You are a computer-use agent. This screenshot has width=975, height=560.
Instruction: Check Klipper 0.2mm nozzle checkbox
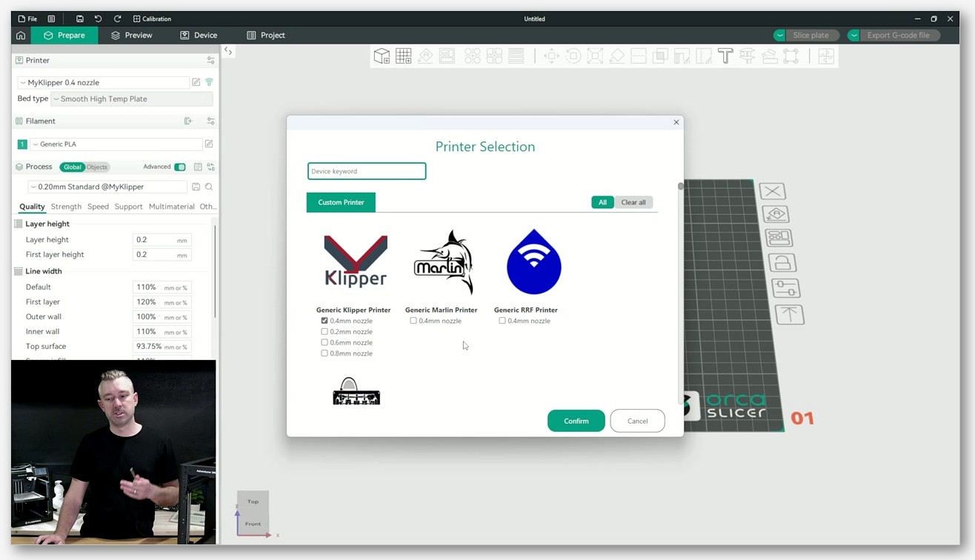pyautogui.click(x=325, y=332)
